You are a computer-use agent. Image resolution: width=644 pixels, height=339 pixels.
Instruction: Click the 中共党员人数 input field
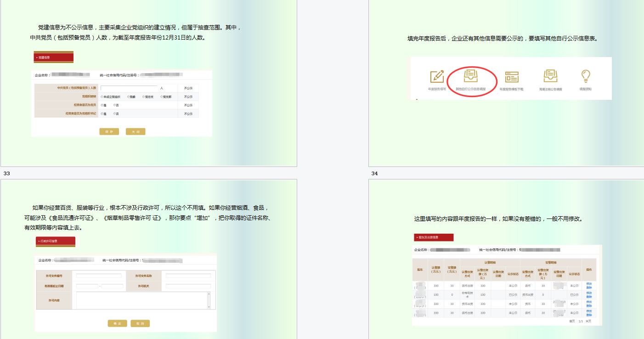pos(129,87)
